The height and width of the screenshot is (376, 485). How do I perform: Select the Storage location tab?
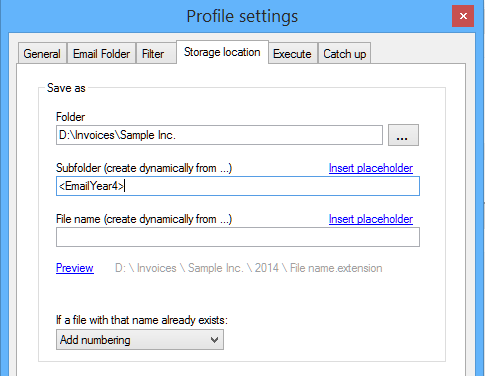(222, 52)
